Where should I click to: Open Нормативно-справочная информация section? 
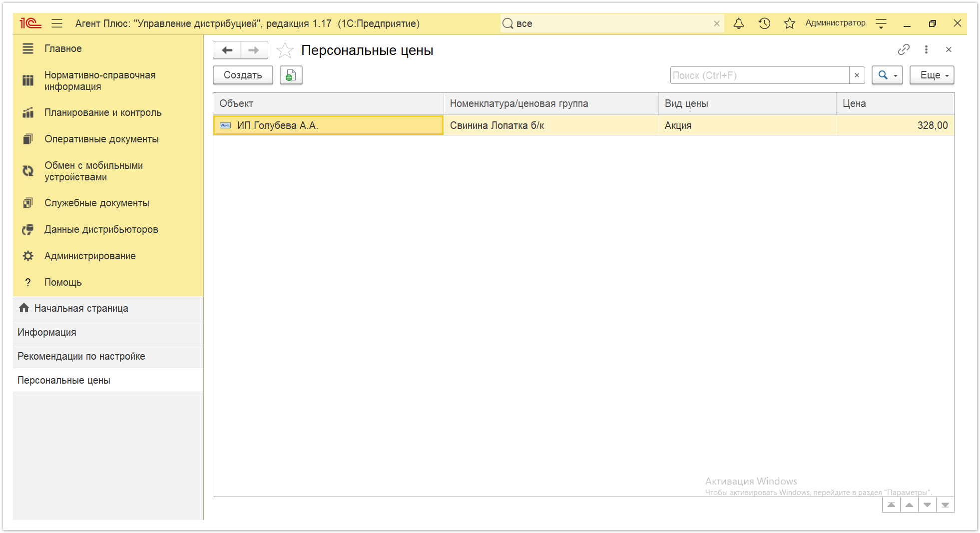[x=108, y=80]
